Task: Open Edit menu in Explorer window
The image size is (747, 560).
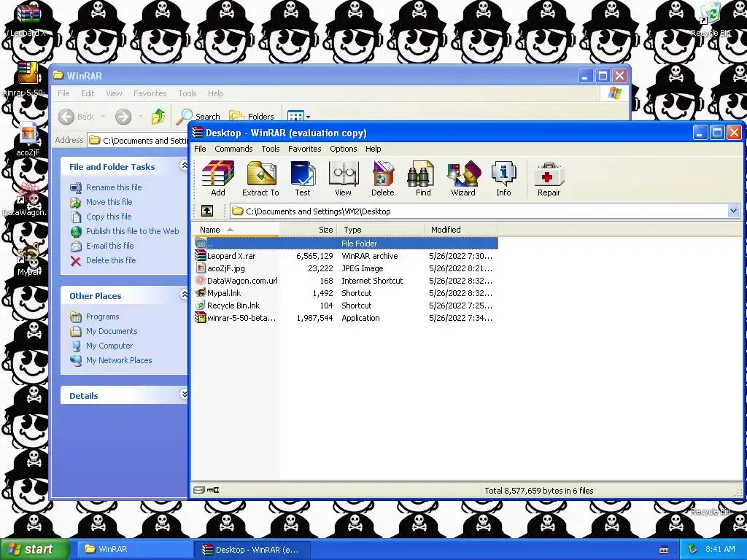Action: (x=88, y=93)
